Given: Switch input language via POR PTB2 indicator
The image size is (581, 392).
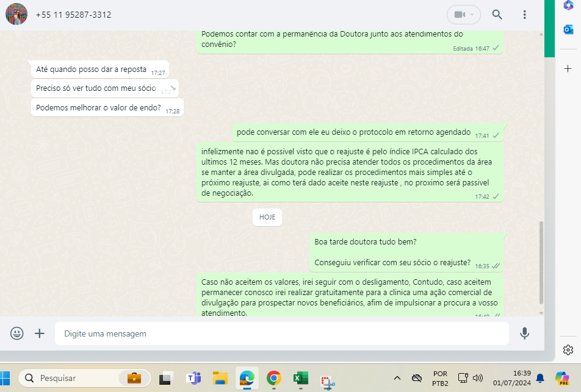Looking at the screenshot, I should point(439,378).
